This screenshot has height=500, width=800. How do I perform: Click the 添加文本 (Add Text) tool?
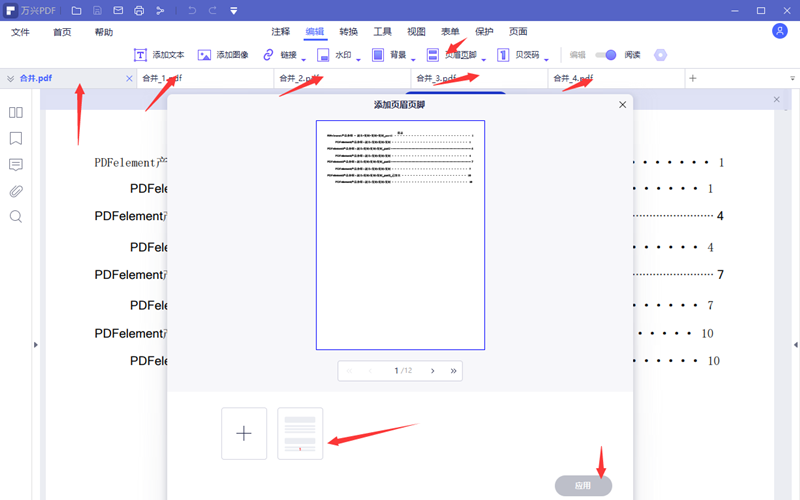click(x=159, y=55)
